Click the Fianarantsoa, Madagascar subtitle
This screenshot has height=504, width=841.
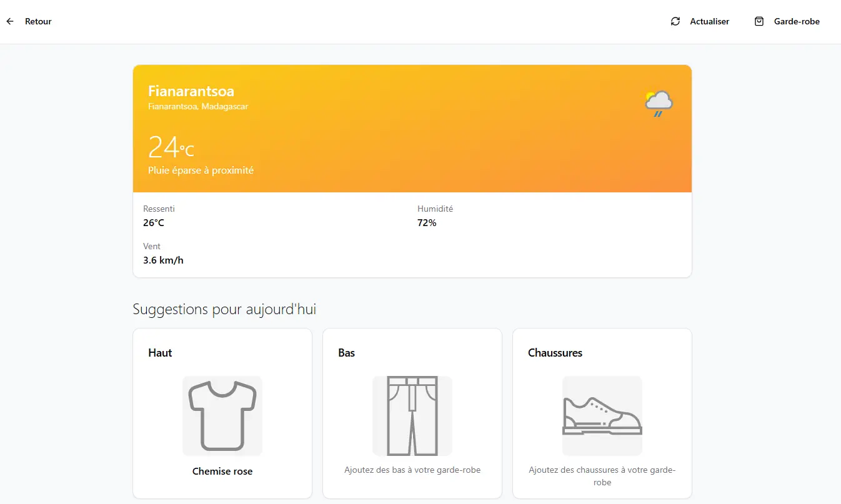pyautogui.click(x=198, y=107)
